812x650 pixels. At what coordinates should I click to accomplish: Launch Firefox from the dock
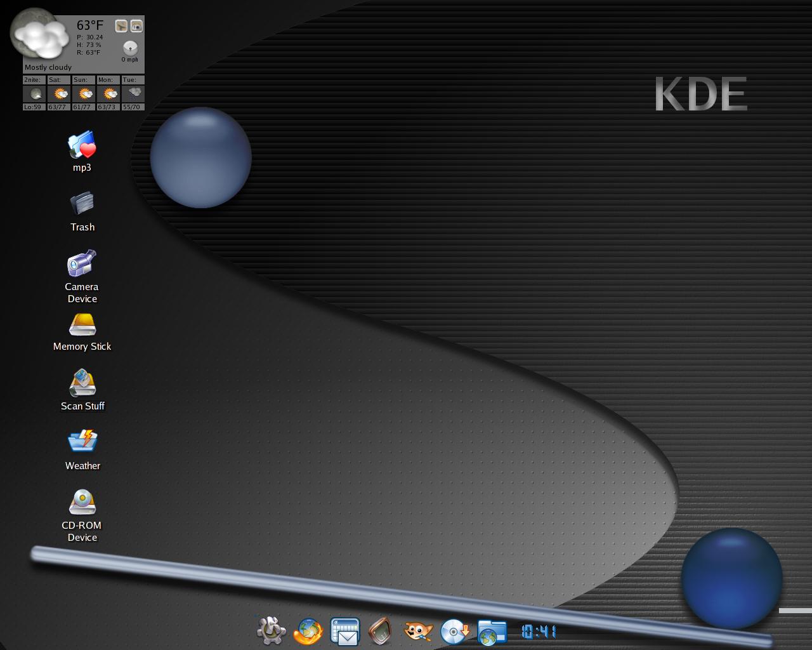tap(308, 632)
